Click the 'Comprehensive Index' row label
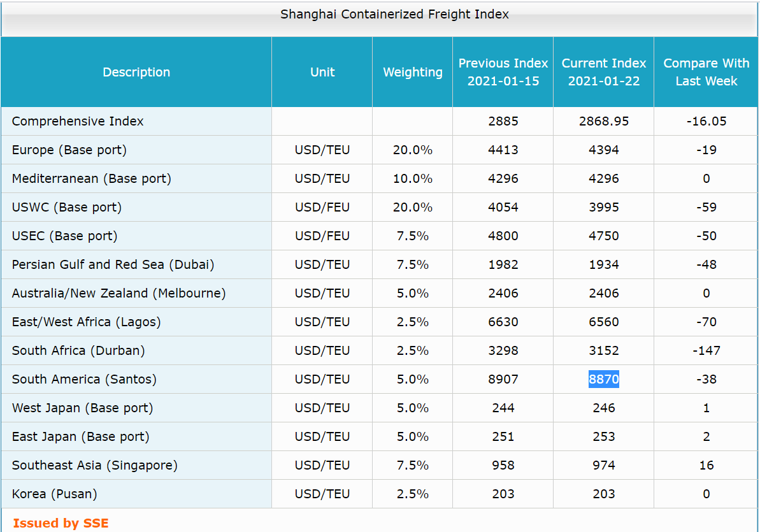The width and height of the screenshot is (760, 532). coord(78,121)
